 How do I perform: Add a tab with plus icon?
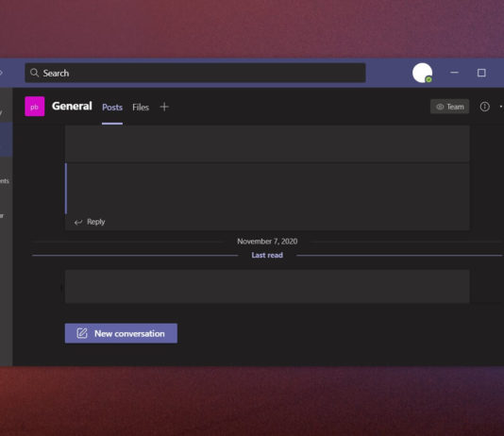click(x=164, y=107)
